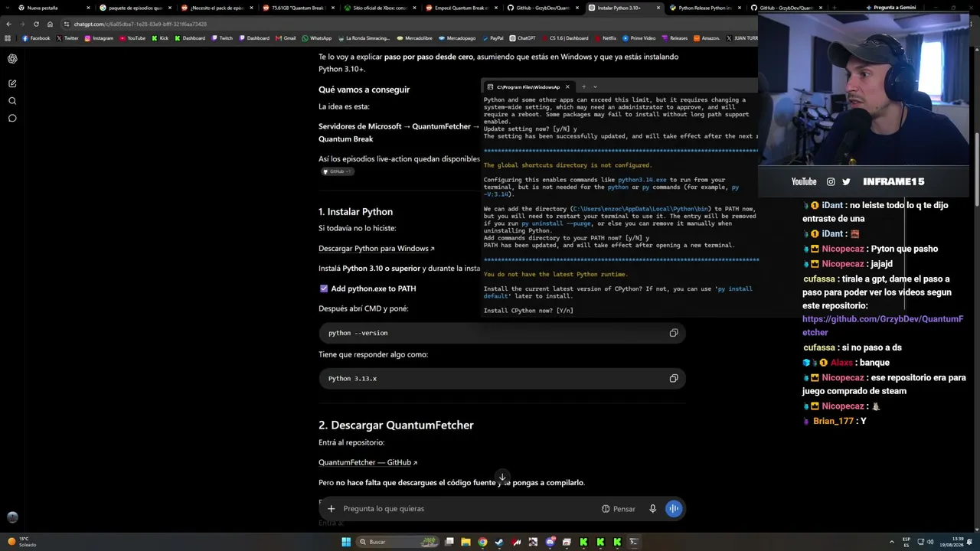The height and width of the screenshot is (551, 980).
Task: Click the microphone dictation icon
Action: tap(652, 509)
